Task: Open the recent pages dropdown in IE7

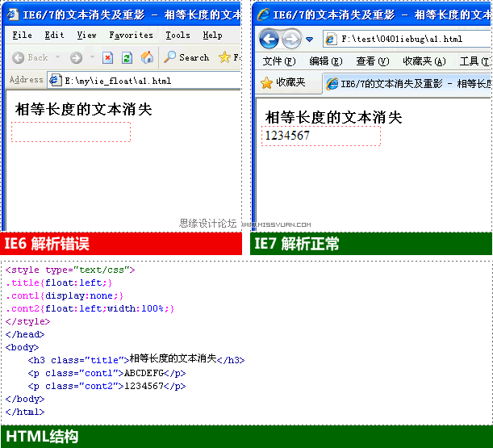Action: coord(309,40)
